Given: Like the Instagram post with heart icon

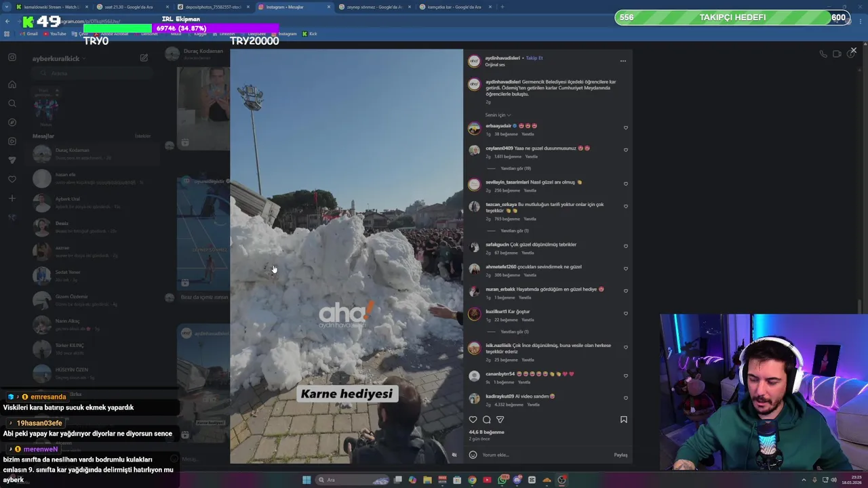Looking at the screenshot, I should click(x=473, y=420).
